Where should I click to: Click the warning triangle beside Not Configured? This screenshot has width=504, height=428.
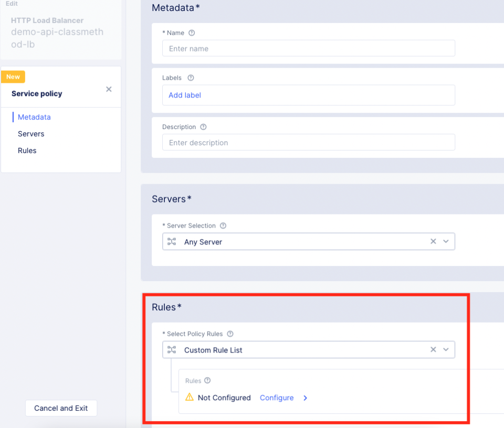tap(190, 398)
